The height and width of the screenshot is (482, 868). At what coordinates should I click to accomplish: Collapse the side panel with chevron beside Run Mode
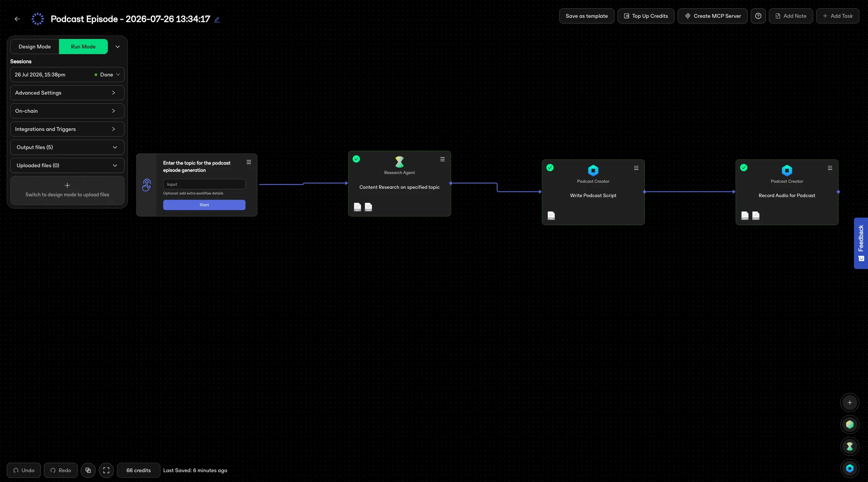pyautogui.click(x=118, y=47)
